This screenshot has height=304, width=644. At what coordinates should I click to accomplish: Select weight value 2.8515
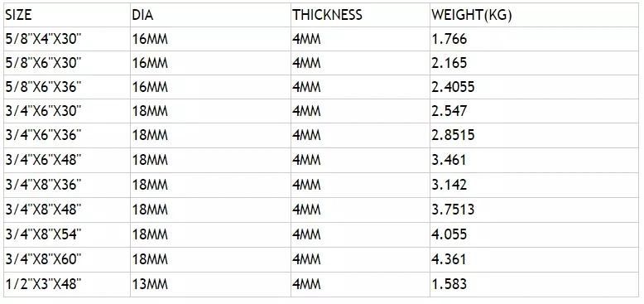[534, 135]
